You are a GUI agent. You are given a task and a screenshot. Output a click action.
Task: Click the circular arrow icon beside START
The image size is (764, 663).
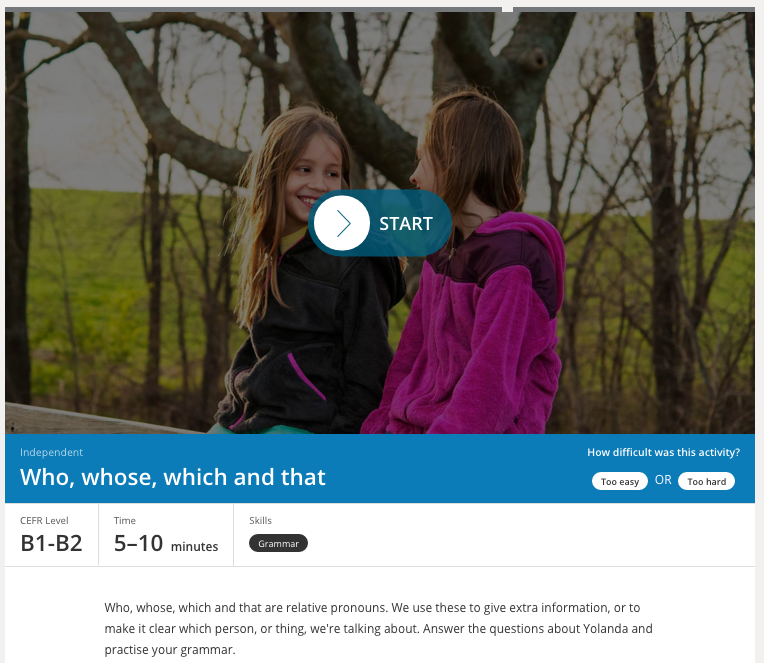pos(342,223)
